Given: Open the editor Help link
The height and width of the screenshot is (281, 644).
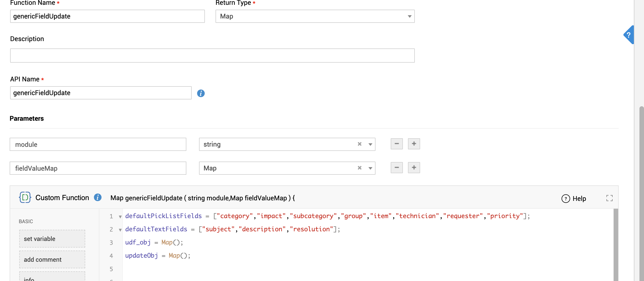Looking at the screenshot, I should [x=574, y=199].
